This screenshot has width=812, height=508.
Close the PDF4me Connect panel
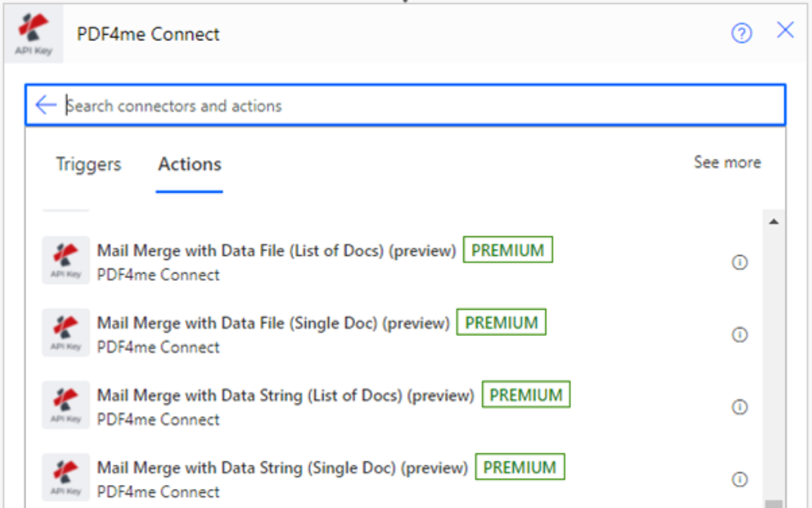(785, 31)
